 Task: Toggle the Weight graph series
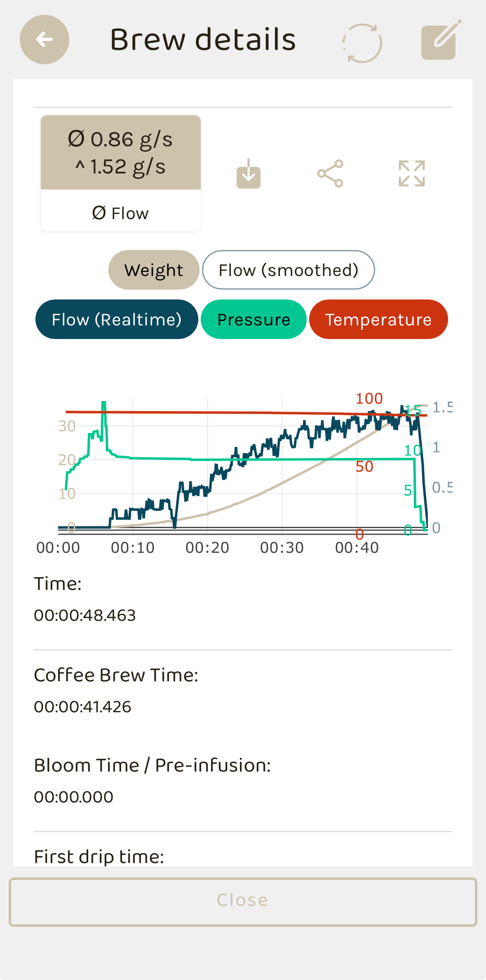click(154, 270)
